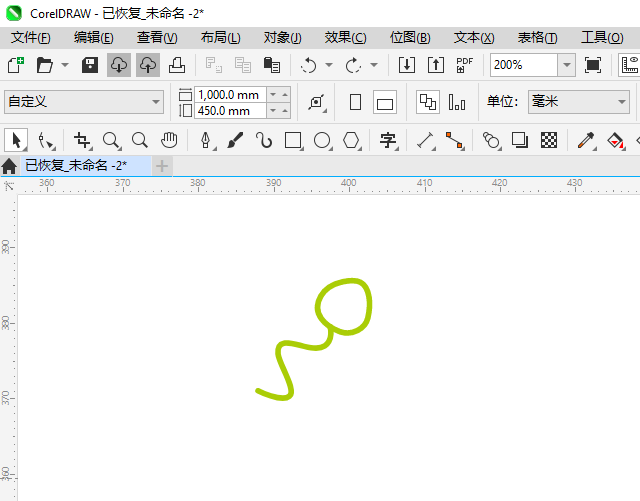640x501 pixels.
Task: Select the Rectangle tool
Action: coord(293,141)
